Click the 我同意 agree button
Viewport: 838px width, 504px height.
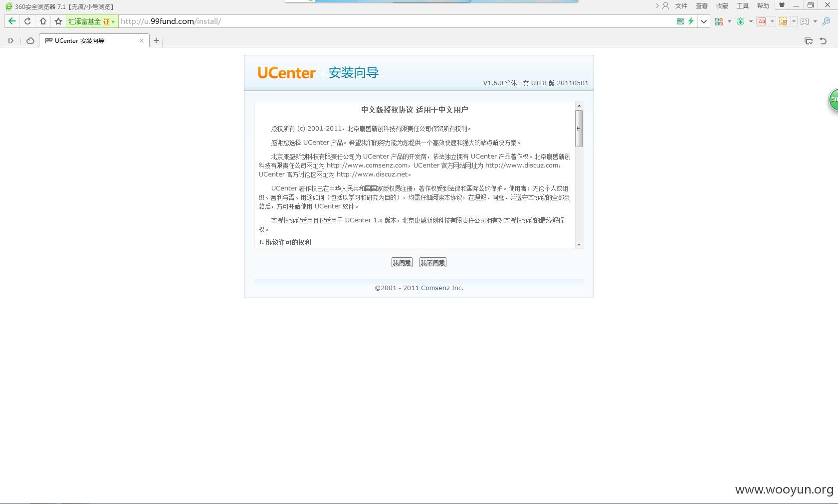click(402, 263)
